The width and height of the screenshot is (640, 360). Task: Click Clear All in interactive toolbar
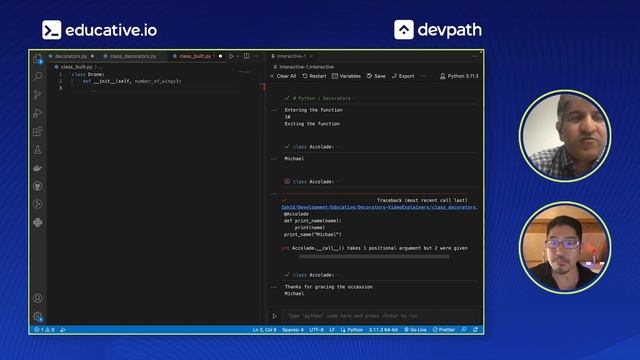(x=283, y=76)
